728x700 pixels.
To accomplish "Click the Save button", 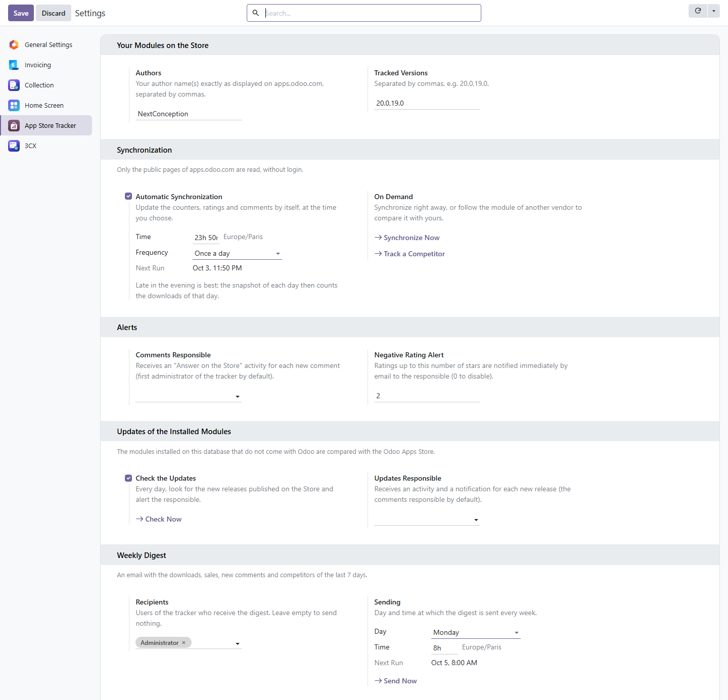I will coord(21,13).
